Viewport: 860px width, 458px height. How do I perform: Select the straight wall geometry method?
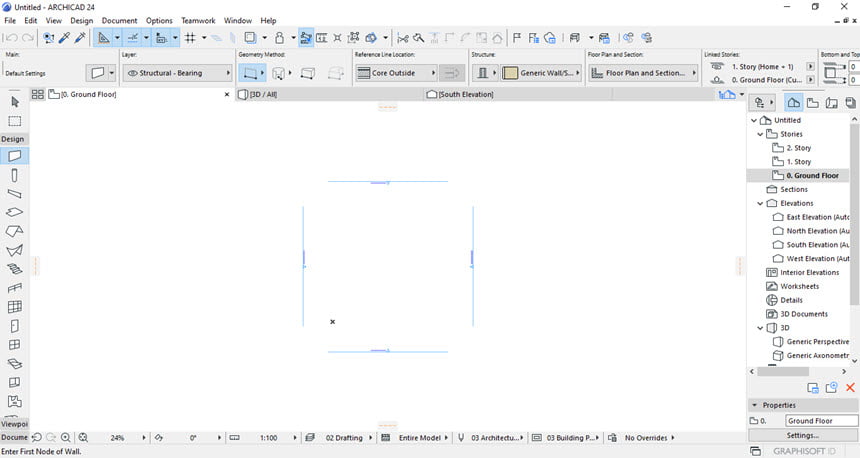tap(251, 73)
